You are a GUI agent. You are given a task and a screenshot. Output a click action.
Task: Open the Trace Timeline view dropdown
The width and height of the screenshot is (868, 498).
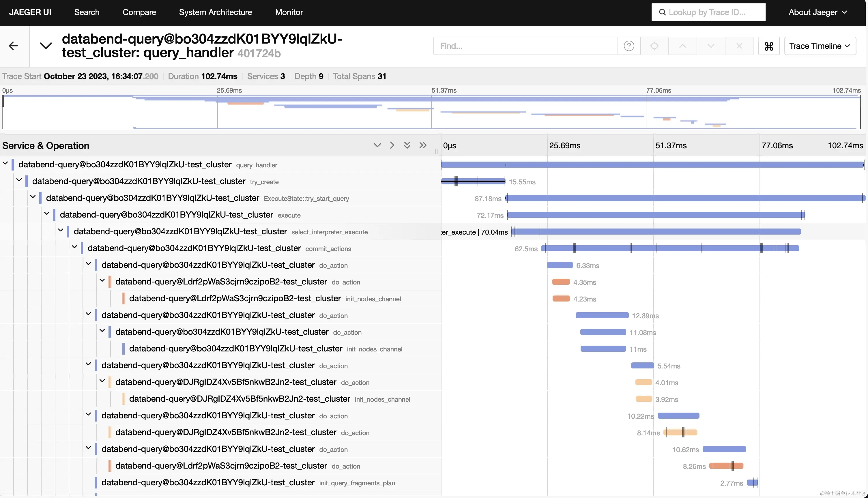[x=820, y=46]
